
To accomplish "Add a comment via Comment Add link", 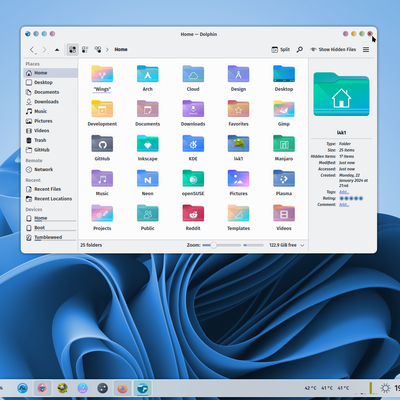I will tap(344, 204).
